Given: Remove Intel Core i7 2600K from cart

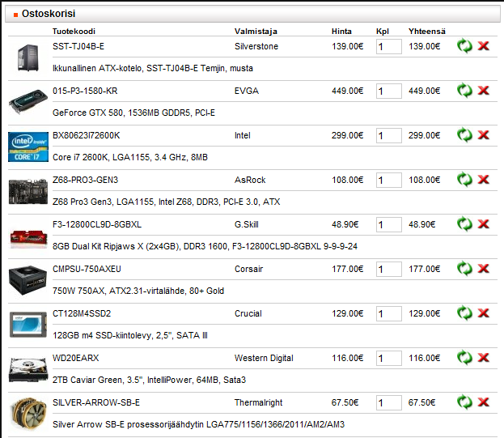Looking at the screenshot, I should pyautogui.click(x=483, y=135).
